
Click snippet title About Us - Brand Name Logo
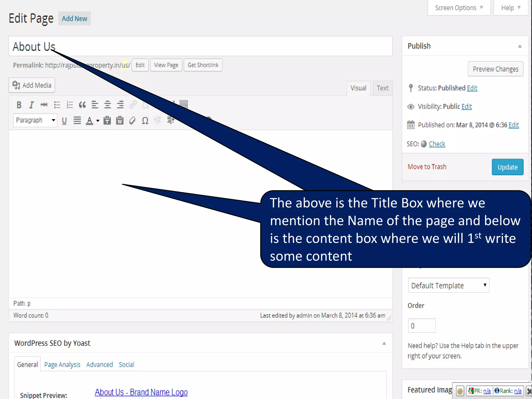(141, 392)
